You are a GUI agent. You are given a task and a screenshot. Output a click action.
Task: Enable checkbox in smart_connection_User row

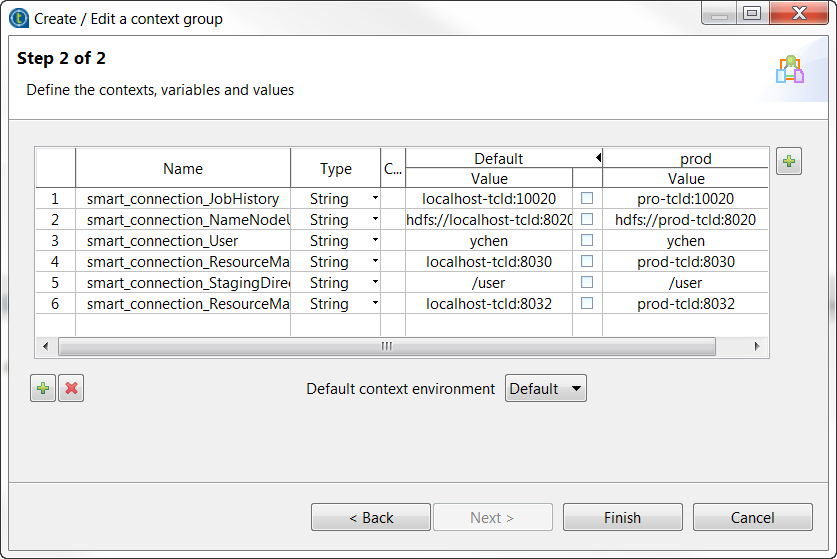coord(587,241)
